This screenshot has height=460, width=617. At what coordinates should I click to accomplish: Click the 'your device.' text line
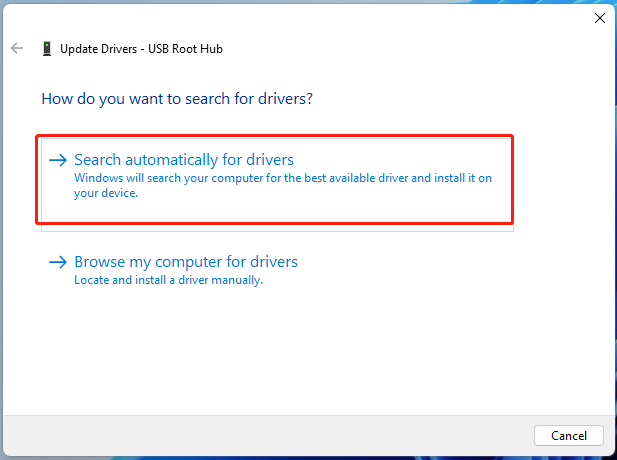click(x=106, y=193)
